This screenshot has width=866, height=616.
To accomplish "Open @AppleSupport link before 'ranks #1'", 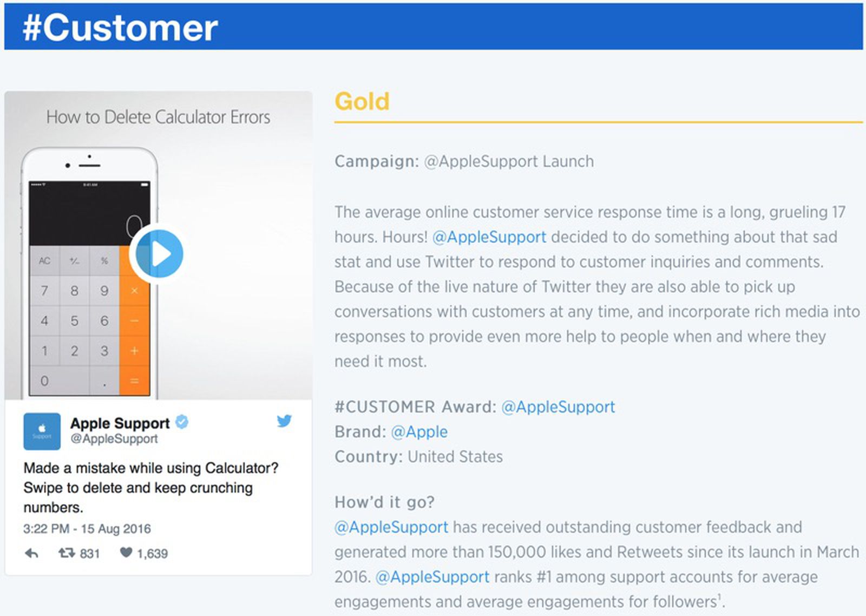I will [x=432, y=577].
